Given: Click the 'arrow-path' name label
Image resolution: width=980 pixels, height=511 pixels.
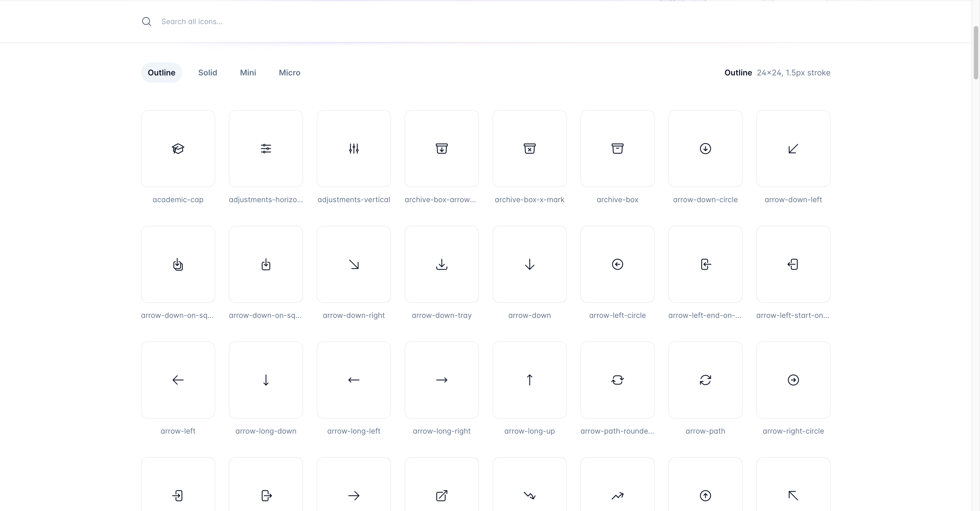Looking at the screenshot, I should click(x=705, y=431).
